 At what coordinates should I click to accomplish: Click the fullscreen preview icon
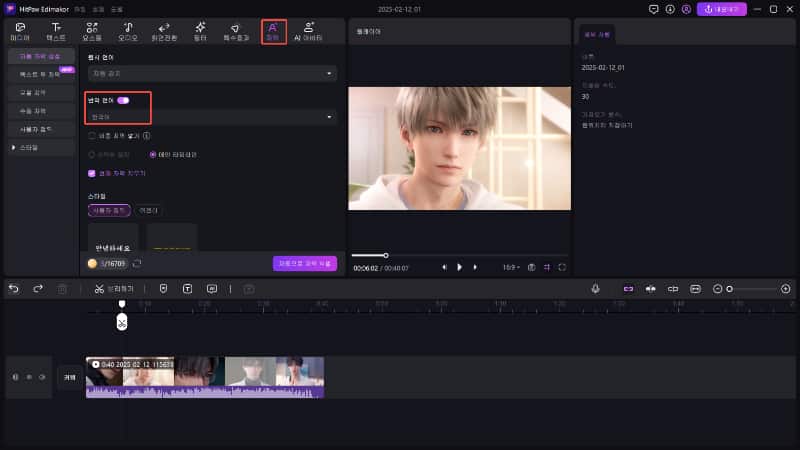pos(562,267)
